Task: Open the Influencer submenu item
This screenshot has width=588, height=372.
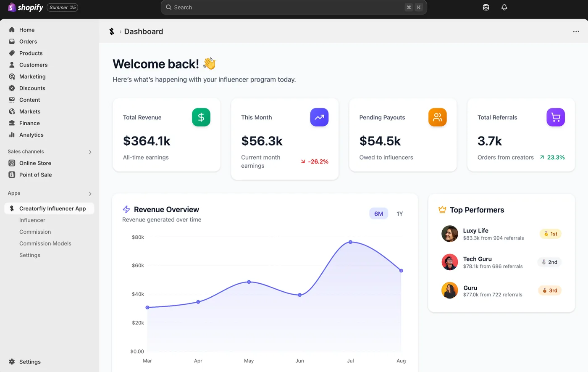Action: (32, 220)
